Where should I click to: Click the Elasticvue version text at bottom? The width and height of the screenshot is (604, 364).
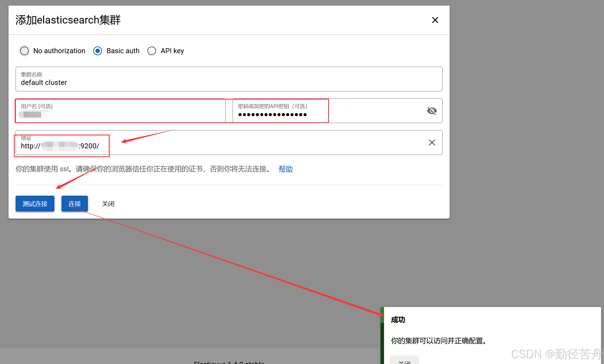(x=229, y=362)
